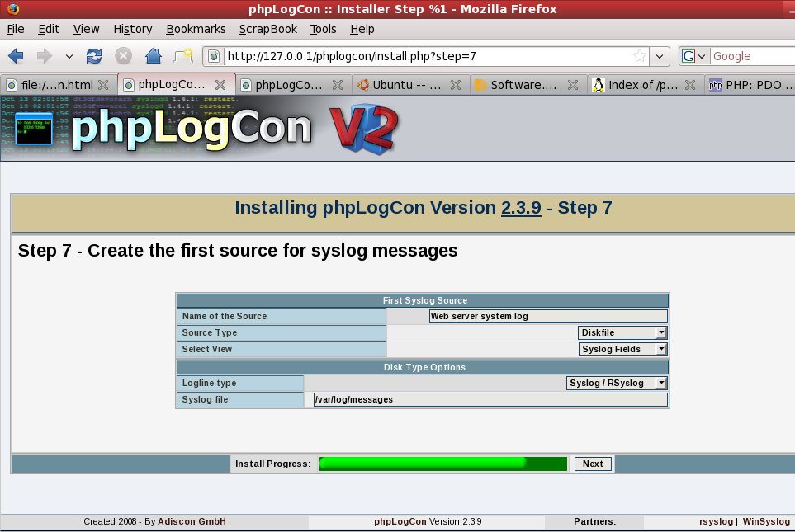Open the WinSyslog partner link
This screenshot has width=795, height=532.
coord(766,521)
